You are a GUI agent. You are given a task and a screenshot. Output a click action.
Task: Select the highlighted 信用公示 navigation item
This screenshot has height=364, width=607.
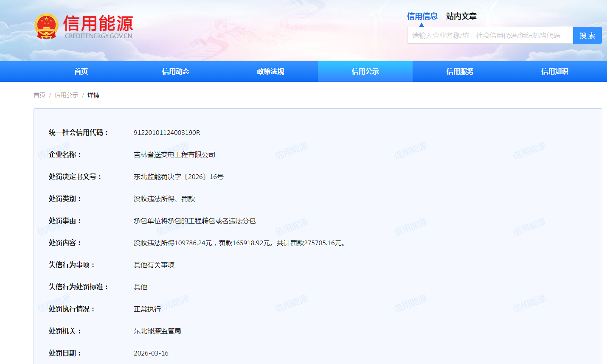[x=365, y=71]
